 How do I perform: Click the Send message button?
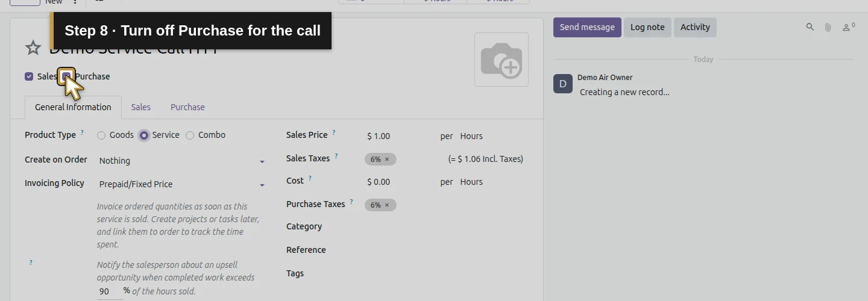click(x=587, y=27)
